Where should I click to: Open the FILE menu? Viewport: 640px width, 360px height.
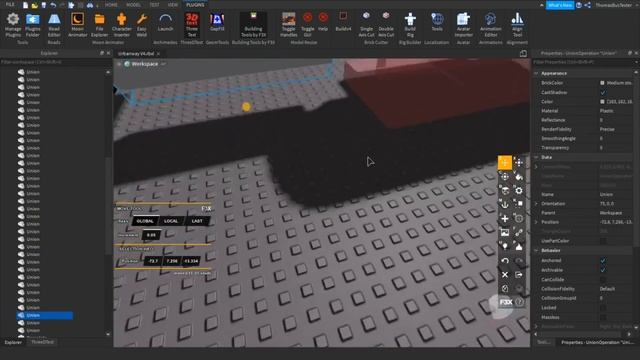pos(10,4)
